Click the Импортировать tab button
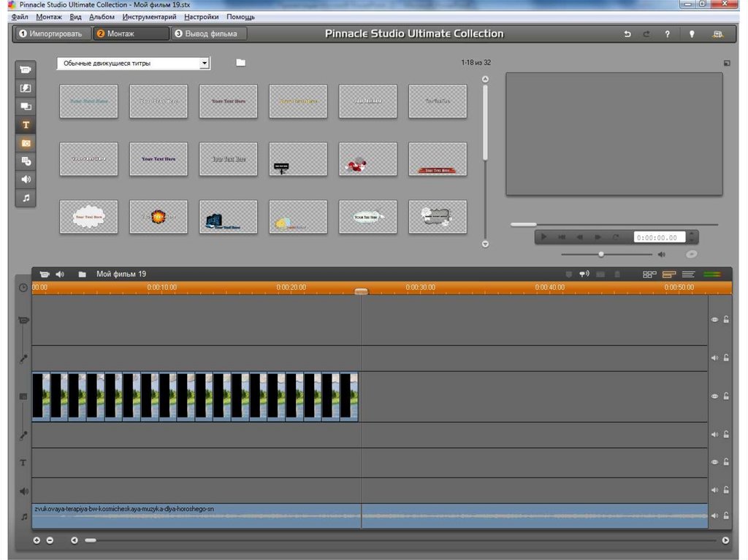The width and height of the screenshot is (748, 560). (52, 34)
